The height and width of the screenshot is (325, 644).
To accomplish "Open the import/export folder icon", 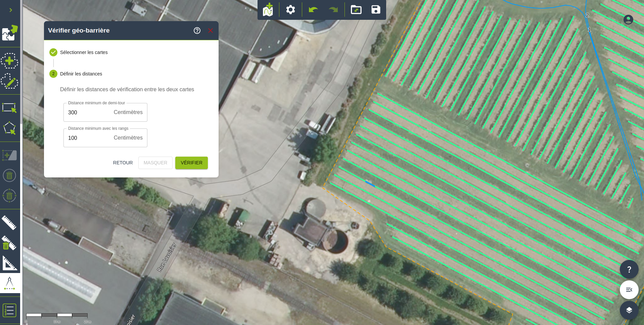I will pyautogui.click(x=356, y=10).
